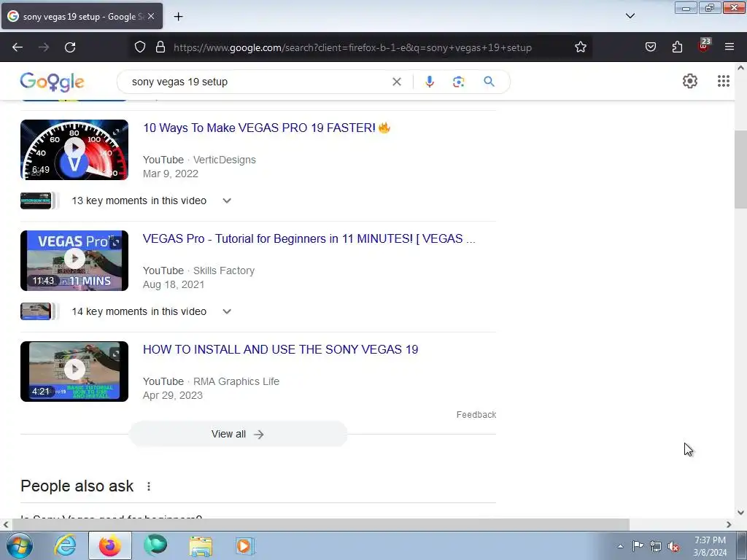Image resolution: width=747 pixels, height=560 pixels.
Task: Play the 4:21 install tutorial thumbnail
Action: pos(74,371)
